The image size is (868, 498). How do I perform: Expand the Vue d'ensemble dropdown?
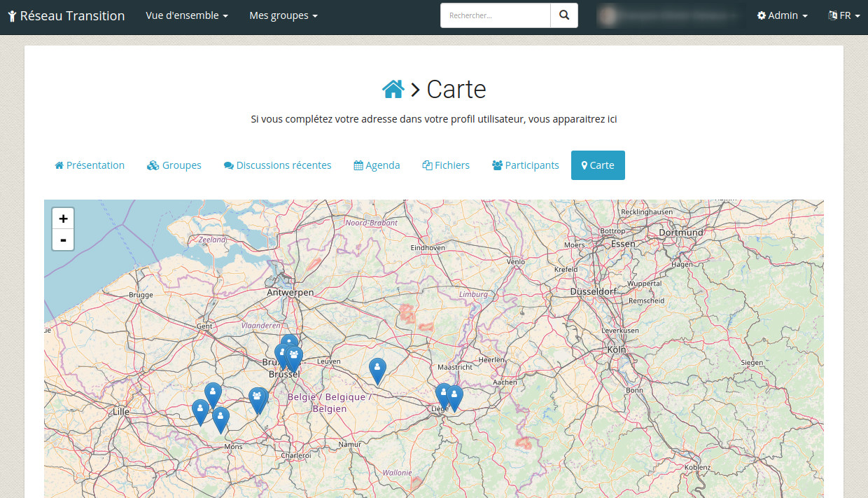pyautogui.click(x=187, y=15)
